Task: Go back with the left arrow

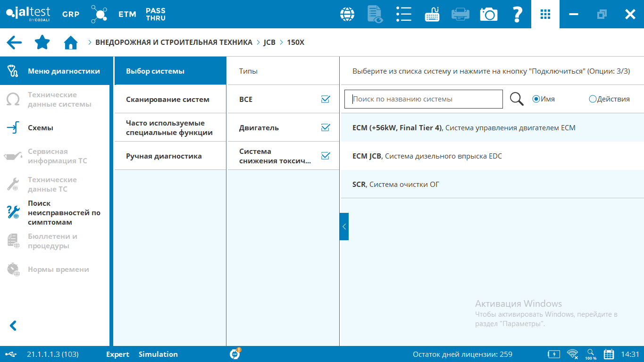Action: pyautogui.click(x=14, y=42)
